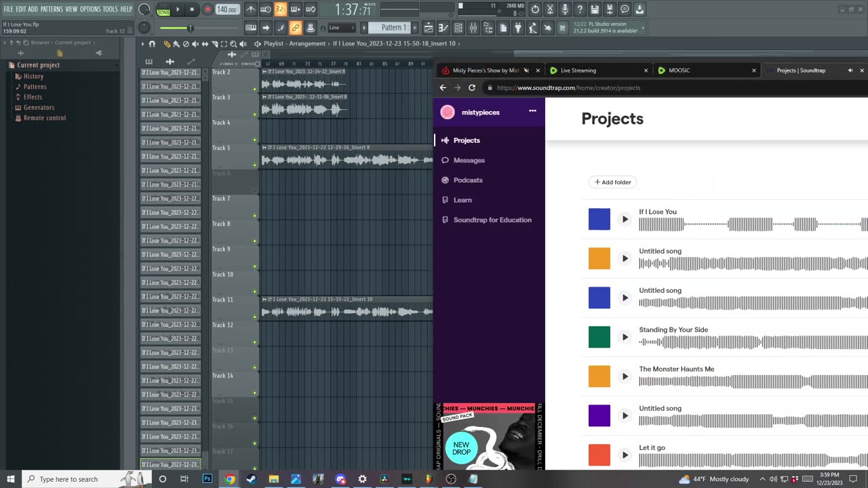Viewport: 868px width, 488px height.
Task: Mute the Misty Pieces's Show browser tab
Action: 527,70
